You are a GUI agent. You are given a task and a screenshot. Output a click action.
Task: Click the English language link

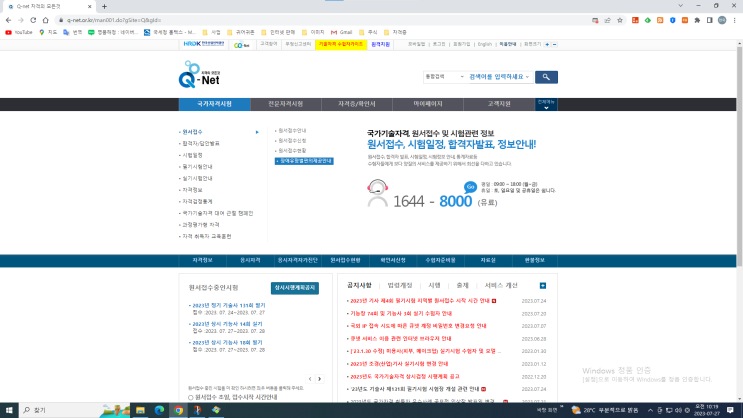click(x=484, y=44)
